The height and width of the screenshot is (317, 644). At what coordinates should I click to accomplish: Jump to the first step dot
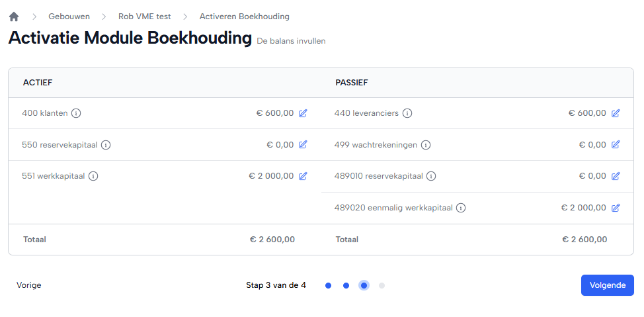coord(328,286)
